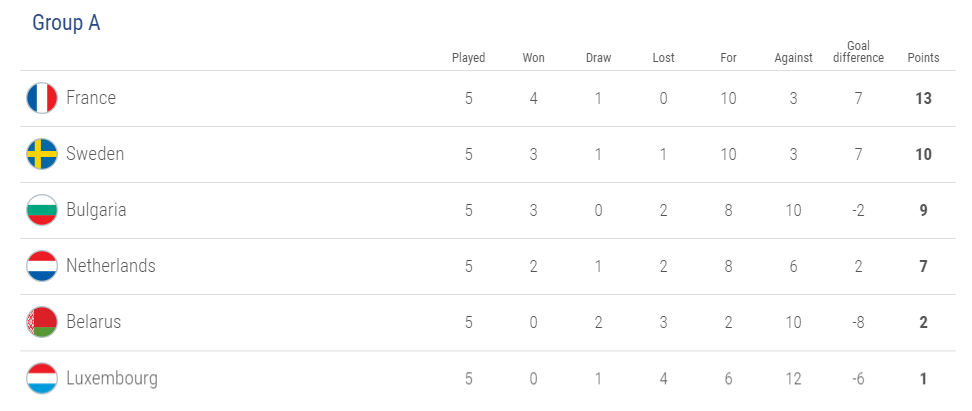Click the Netherlands flag icon
972x411 pixels.
42,266
